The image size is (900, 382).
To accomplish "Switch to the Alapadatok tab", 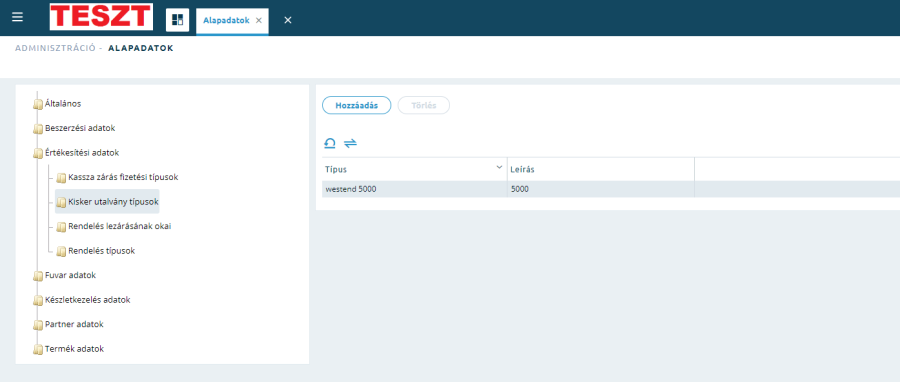I will pos(226,20).
